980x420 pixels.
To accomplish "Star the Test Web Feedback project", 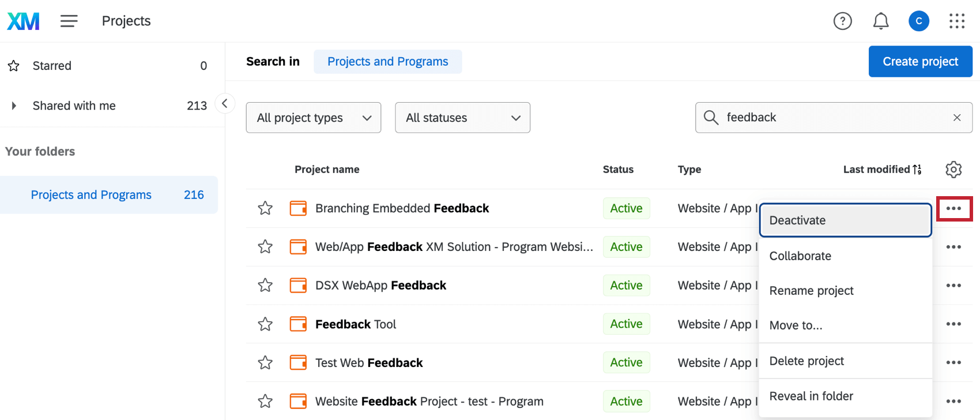I will tap(265, 363).
